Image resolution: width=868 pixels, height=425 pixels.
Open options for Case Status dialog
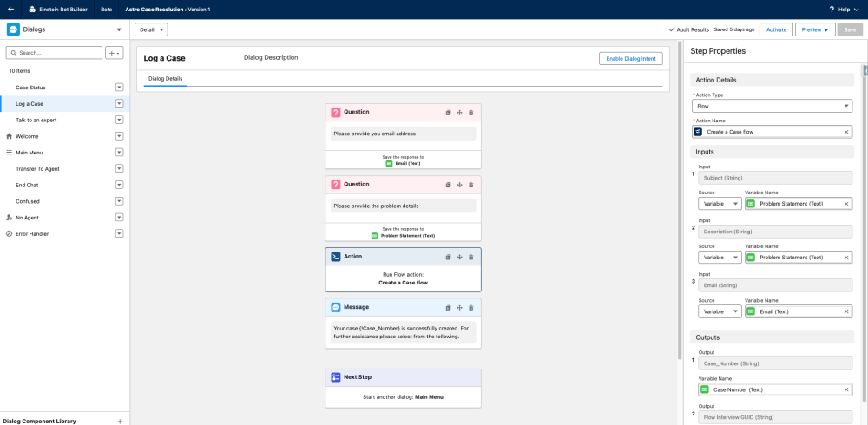(x=120, y=88)
